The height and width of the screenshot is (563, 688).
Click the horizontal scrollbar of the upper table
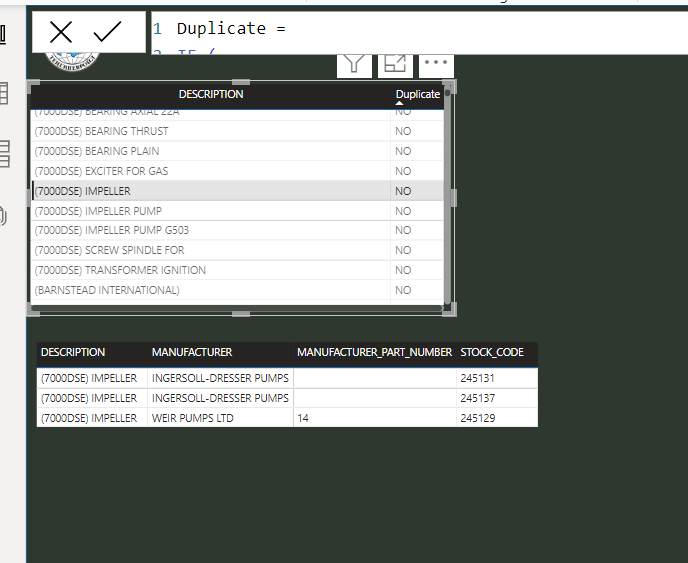pos(237,308)
